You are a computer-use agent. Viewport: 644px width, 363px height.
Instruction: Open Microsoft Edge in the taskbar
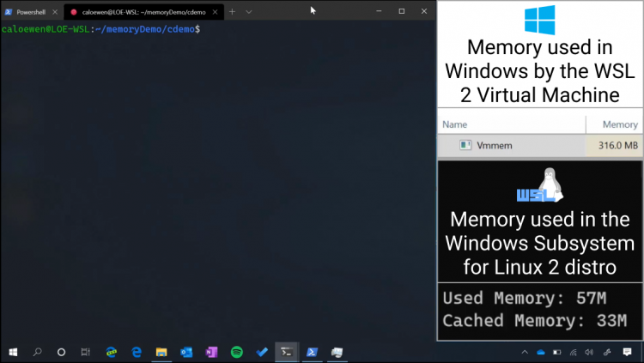(136, 352)
